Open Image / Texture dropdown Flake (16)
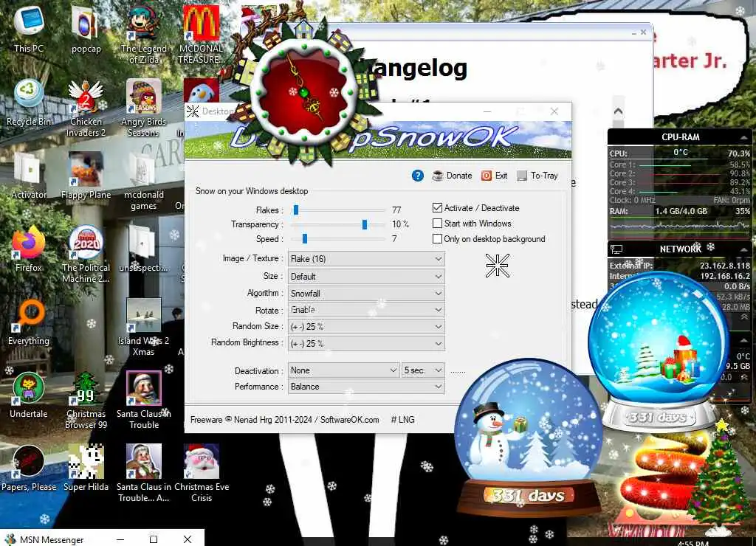Screen dimensions: 756x546 pos(366,259)
